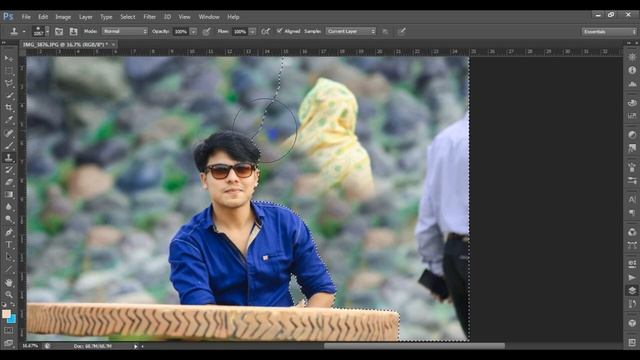Image resolution: width=640 pixels, height=360 pixels.
Task: Set the foreground color swatch
Action: pyautogui.click(x=6, y=313)
